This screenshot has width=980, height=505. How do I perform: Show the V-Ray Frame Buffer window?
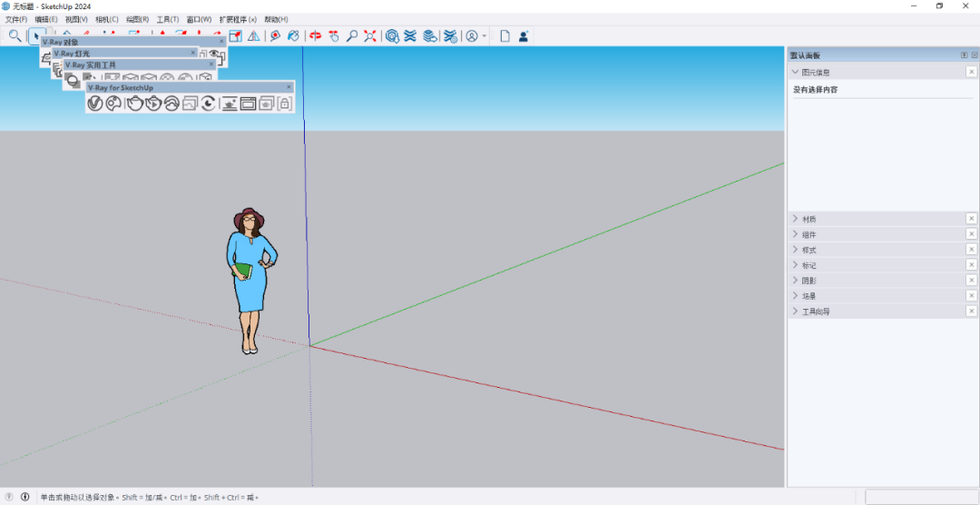coord(248,104)
